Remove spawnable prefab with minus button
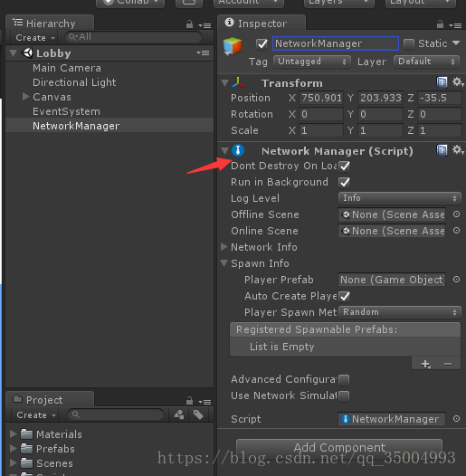Screen dimensions: 466x476 [448, 364]
